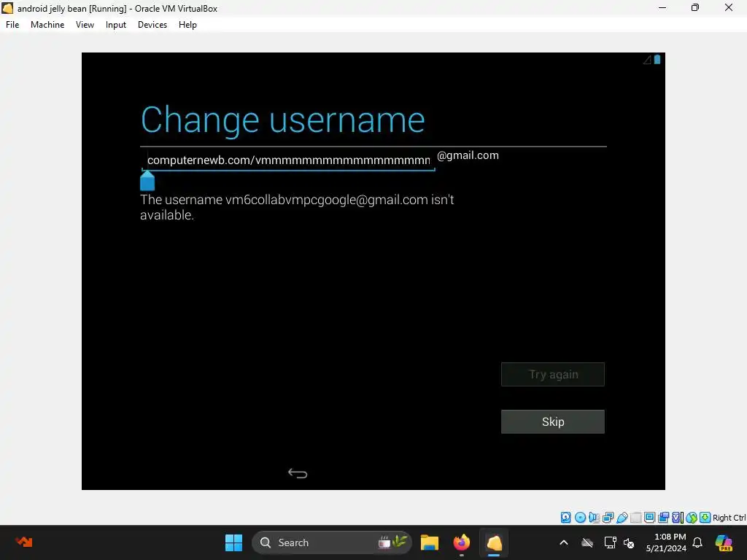This screenshot has height=560, width=747.
Task: Click the @gmail.com suffix text
Action: (468, 155)
